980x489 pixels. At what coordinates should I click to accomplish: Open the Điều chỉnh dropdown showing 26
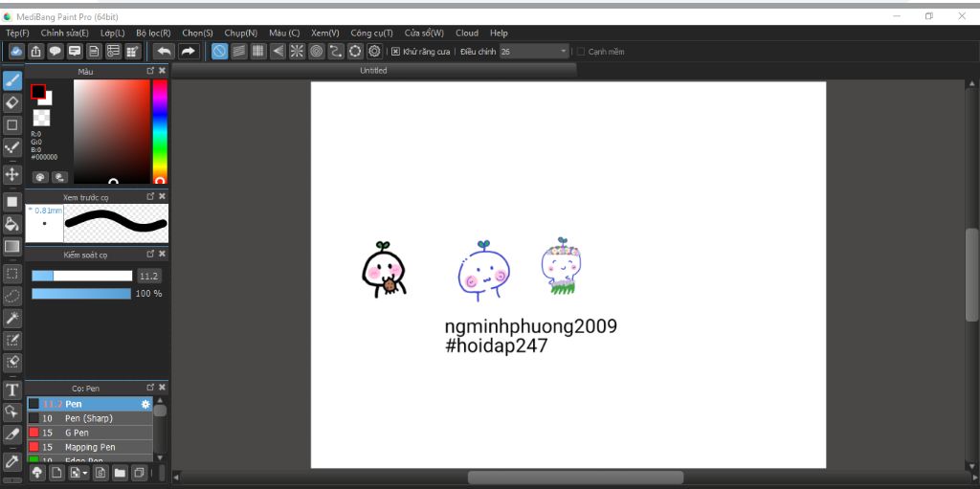click(534, 52)
